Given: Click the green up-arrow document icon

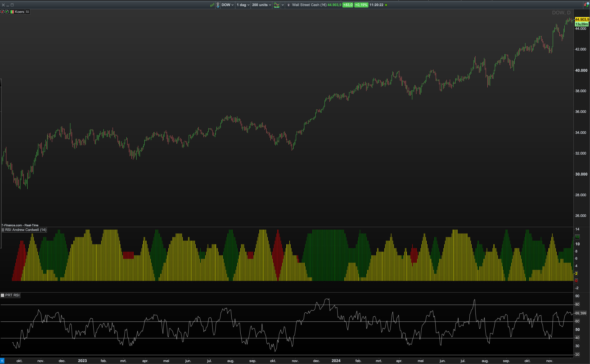Looking at the screenshot, I should [7, 12].
